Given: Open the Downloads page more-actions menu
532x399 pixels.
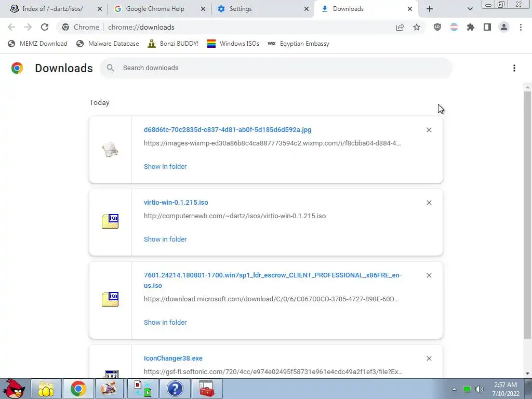Looking at the screenshot, I should pyautogui.click(x=514, y=68).
